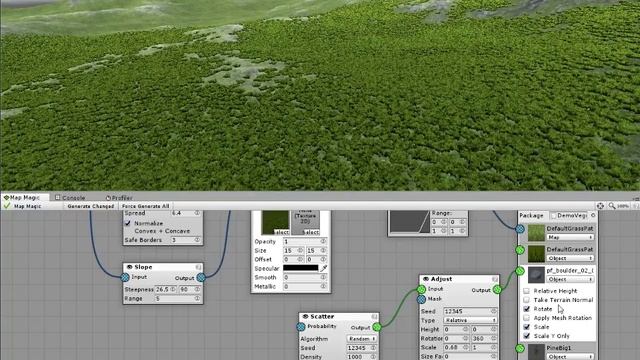Screen dimensions: 640x360
Task: Click the Force Generate All button
Action: point(145,206)
